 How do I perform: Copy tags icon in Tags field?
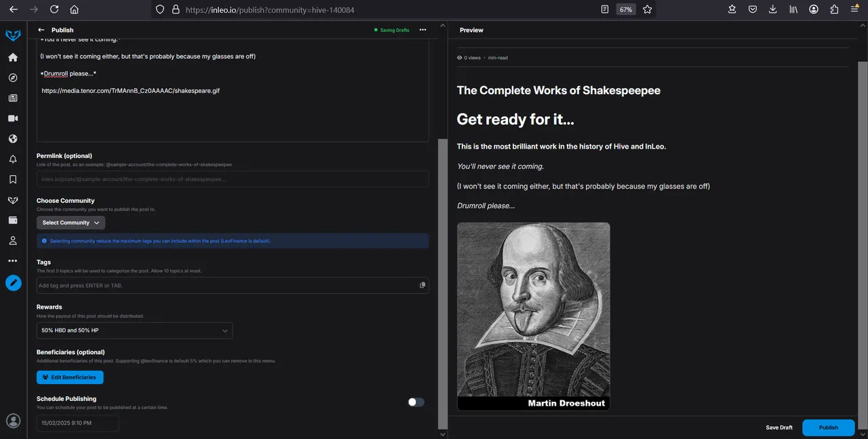point(422,285)
